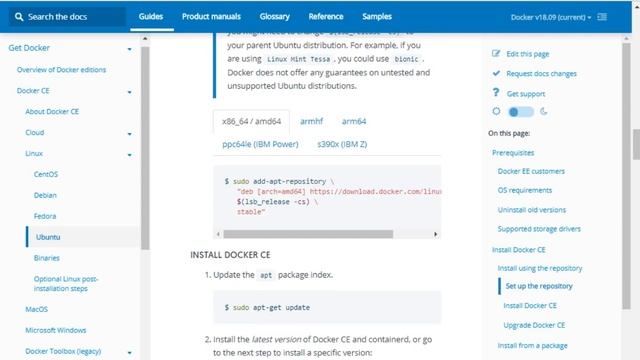Open the Guides tab

[151, 17]
